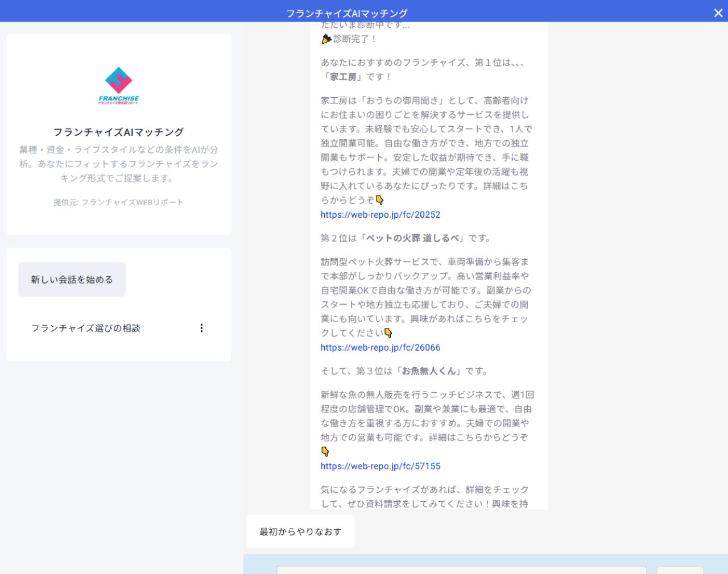Screen dimensions: 728x574
Task: Open the web-repo.jp/fc/20252 link
Action: click(x=380, y=215)
